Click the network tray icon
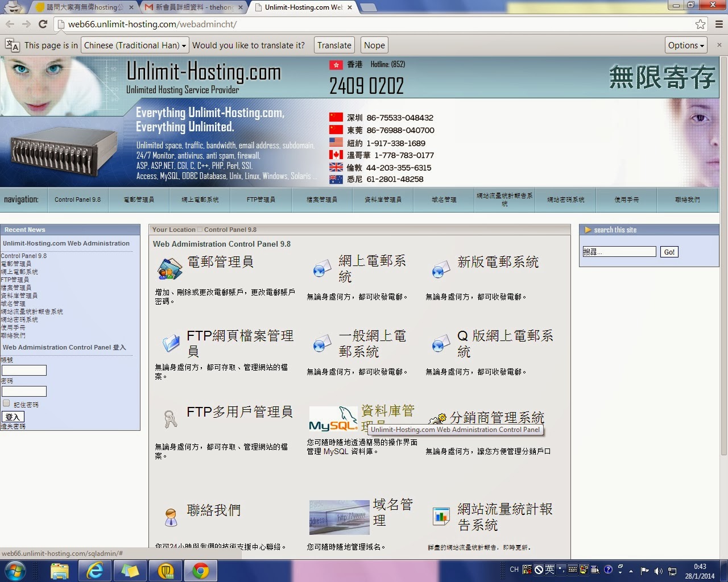The width and height of the screenshot is (728, 582). tap(672, 570)
